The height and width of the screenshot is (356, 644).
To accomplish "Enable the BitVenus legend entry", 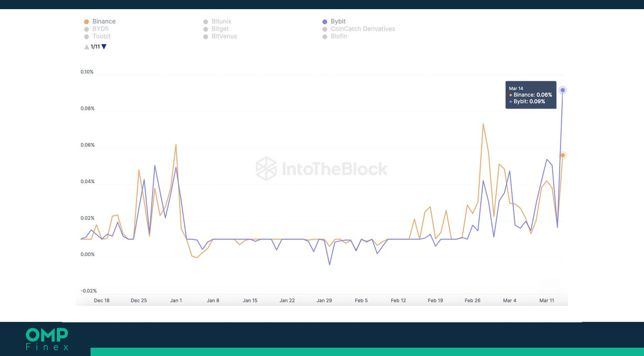I will pos(220,36).
